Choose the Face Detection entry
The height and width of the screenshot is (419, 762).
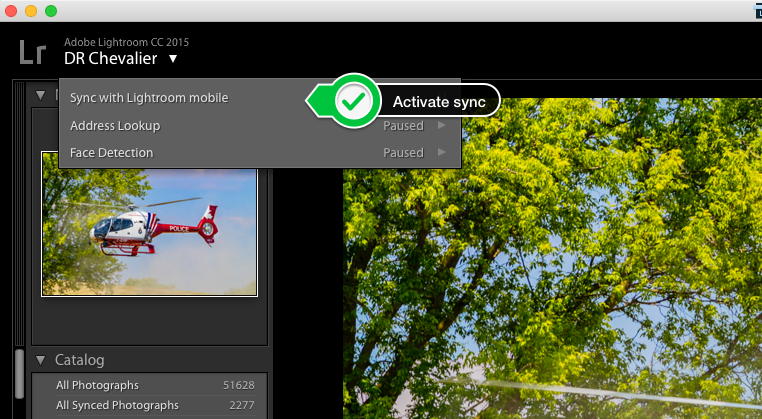pyautogui.click(x=111, y=153)
